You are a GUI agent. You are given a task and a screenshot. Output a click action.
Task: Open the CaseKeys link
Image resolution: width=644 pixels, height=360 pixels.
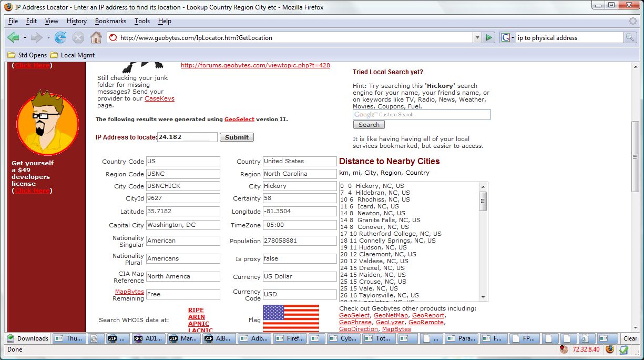click(159, 98)
